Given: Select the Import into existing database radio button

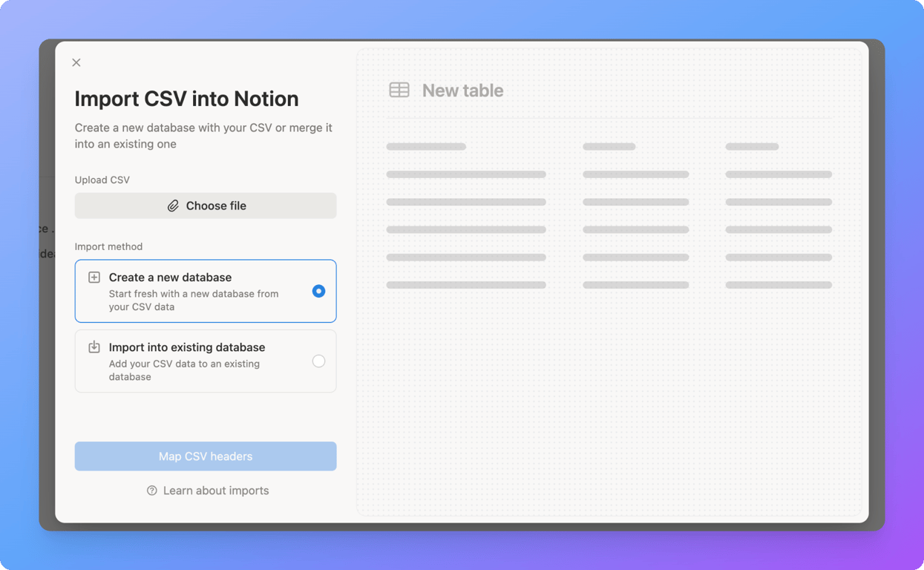Looking at the screenshot, I should click(x=318, y=361).
